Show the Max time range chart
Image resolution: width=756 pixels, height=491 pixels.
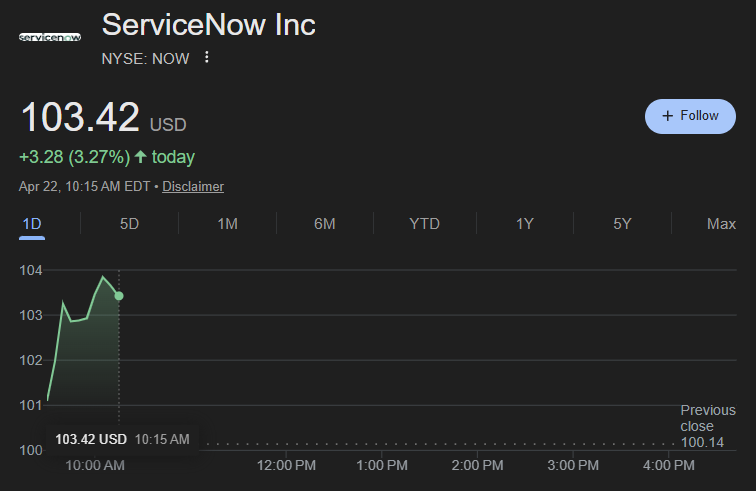[721, 224]
